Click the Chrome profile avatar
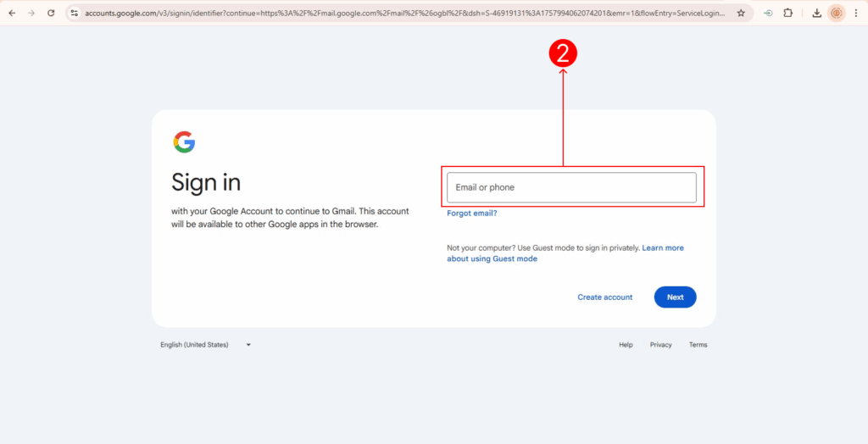Screen dimensions: 868x444 [x=837, y=14]
